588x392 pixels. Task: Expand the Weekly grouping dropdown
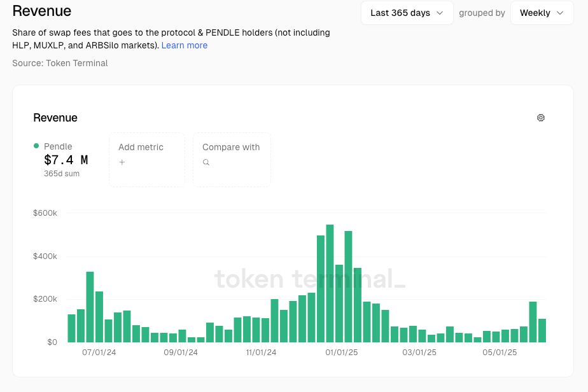coord(542,13)
